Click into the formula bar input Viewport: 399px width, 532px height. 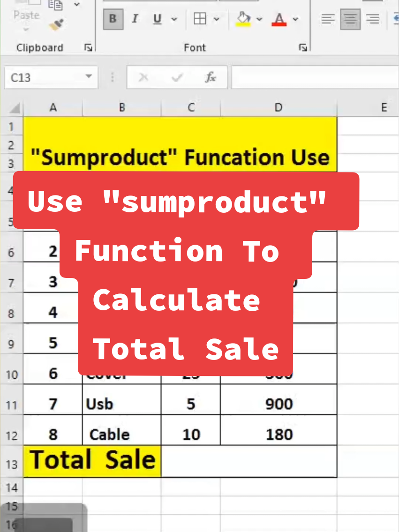point(315,78)
